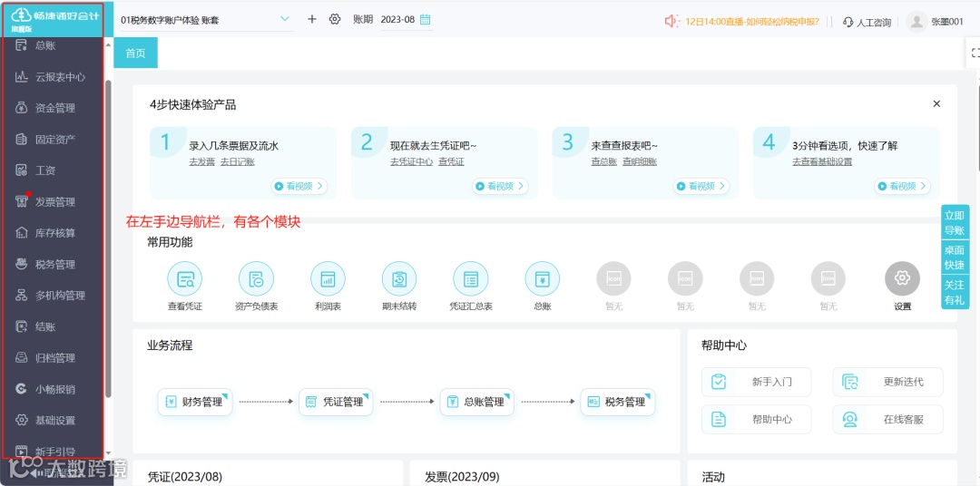
Task: Expand 凭证管理 in 业务流程
Action: [336, 402]
